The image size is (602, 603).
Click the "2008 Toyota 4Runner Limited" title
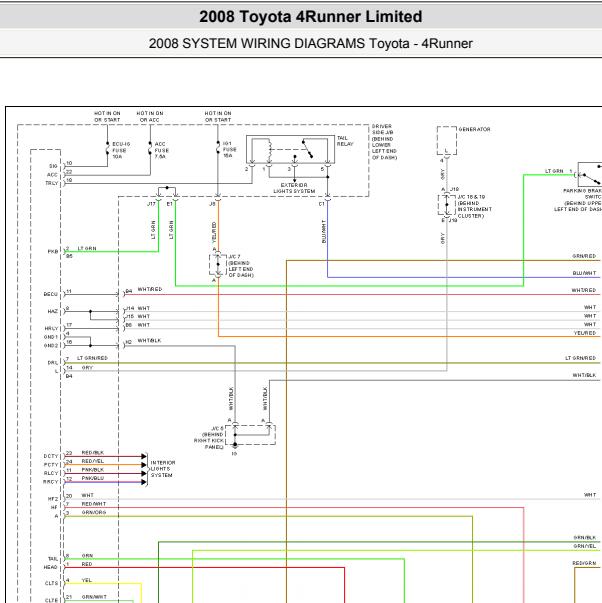(x=310, y=17)
